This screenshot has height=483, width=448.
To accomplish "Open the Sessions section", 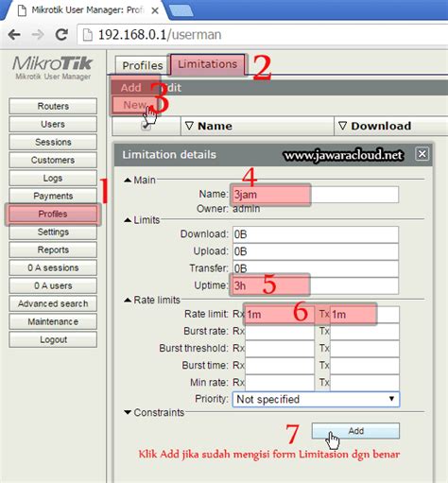I will coord(53,142).
